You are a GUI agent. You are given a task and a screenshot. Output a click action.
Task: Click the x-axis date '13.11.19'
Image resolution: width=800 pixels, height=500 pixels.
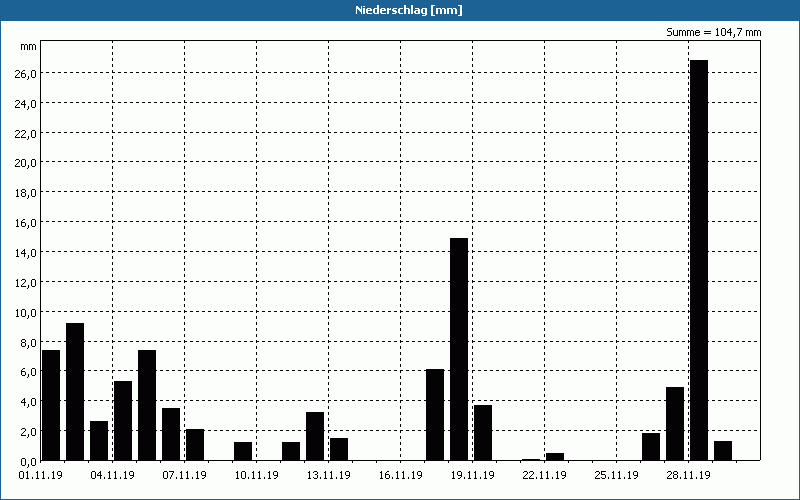click(x=329, y=476)
